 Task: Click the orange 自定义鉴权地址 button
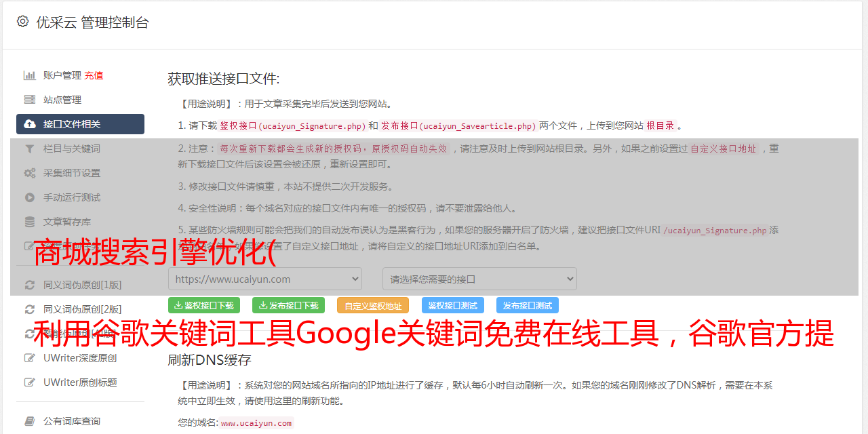(x=373, y=305)
